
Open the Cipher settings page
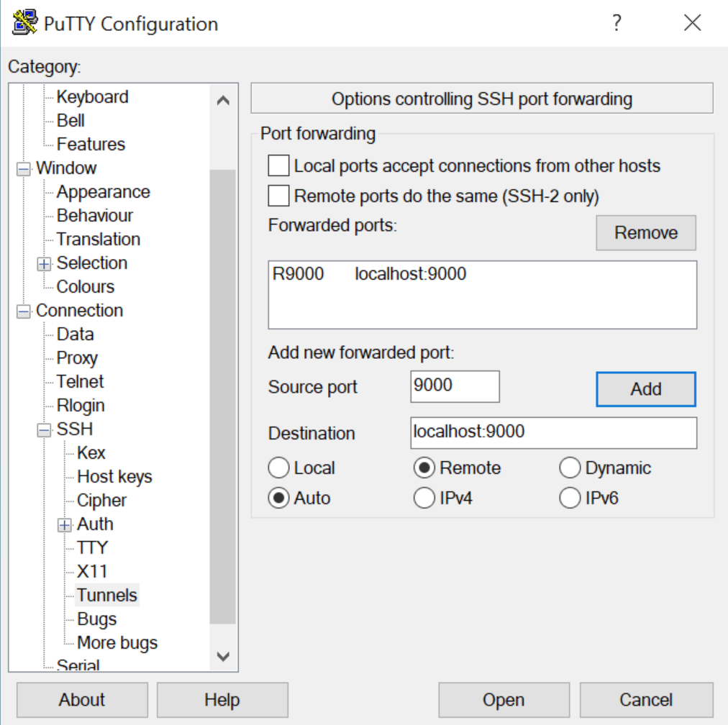coord(101,500)
